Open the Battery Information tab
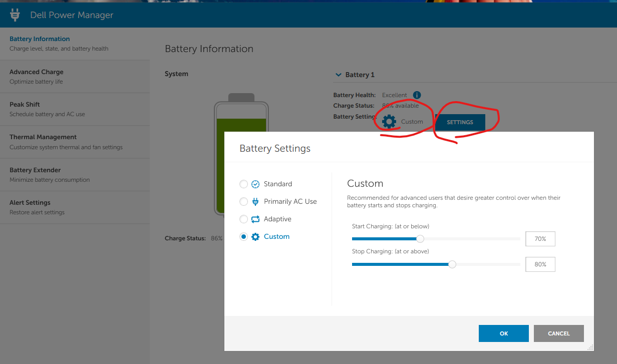 [75, 44]
